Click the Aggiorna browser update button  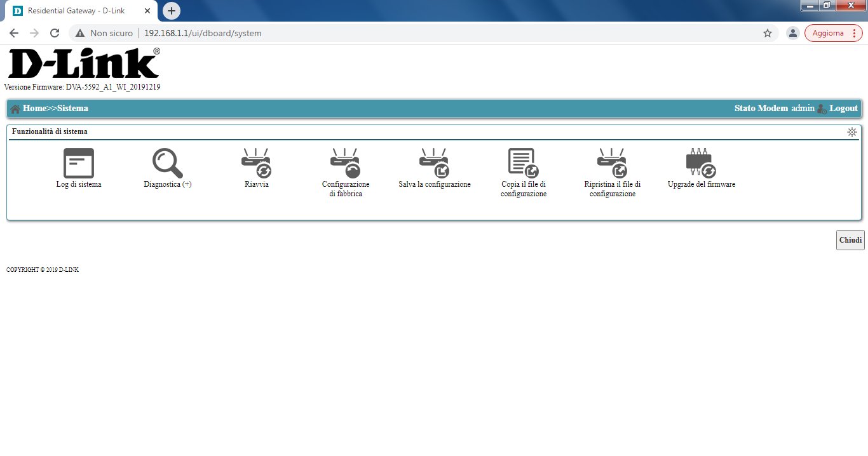click(x=833, y=33)
